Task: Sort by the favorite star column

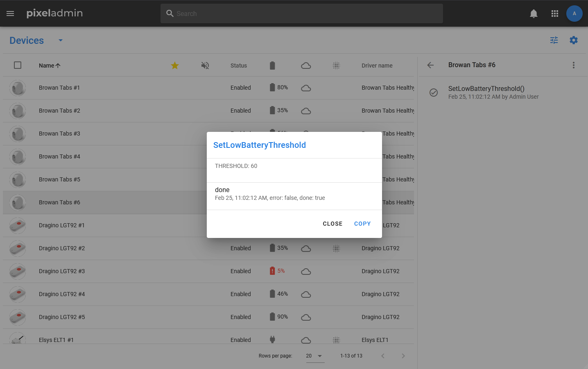Action: 175,66
